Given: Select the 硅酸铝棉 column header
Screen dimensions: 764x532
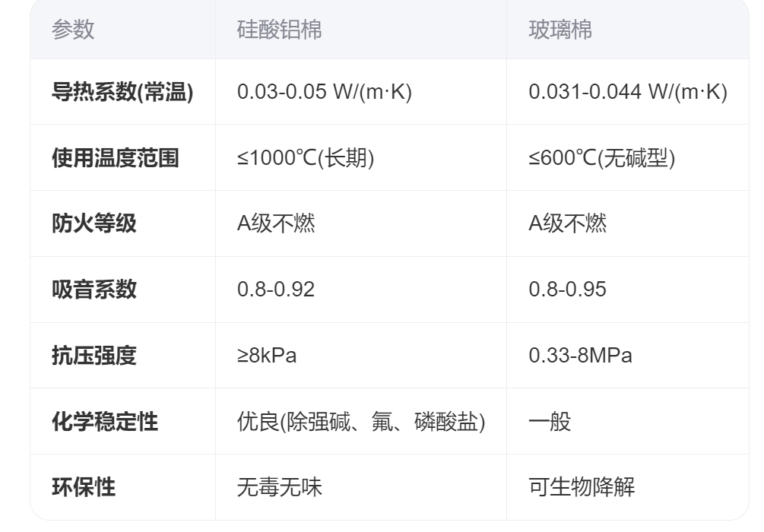Looking at the screenshot, I should 279,30.
